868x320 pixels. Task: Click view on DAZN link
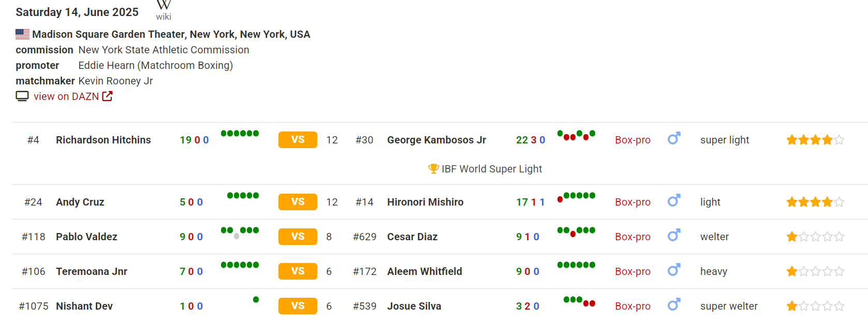click(66, 96)
